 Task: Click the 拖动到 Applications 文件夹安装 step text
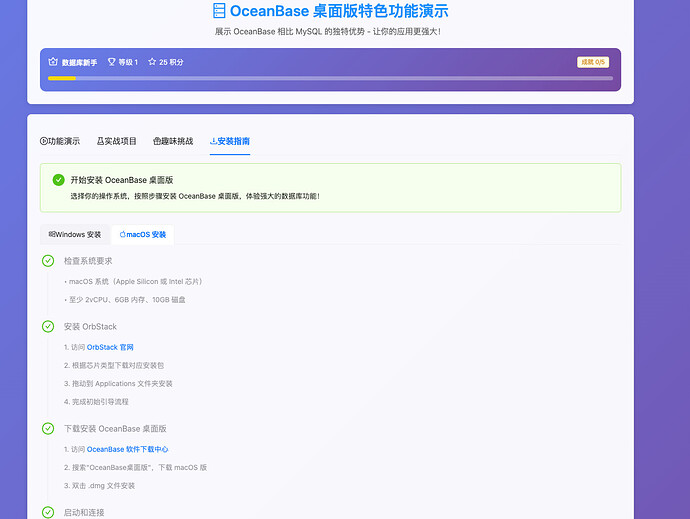click(x=118, y=384)
